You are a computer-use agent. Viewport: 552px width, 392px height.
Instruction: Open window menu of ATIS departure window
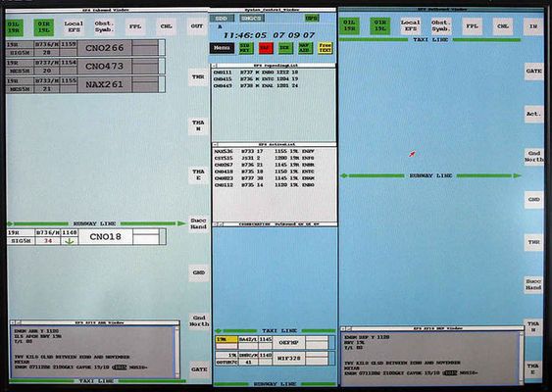343,328
